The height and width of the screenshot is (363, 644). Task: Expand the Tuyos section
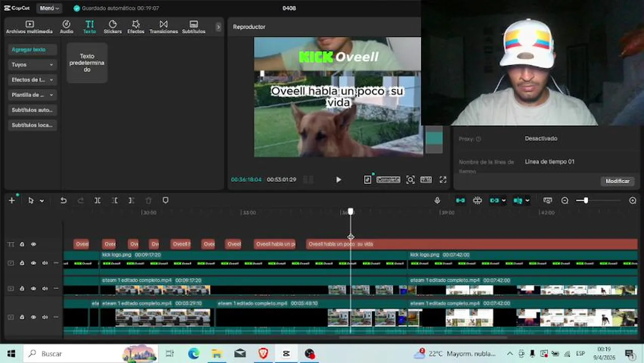coord(32,65)
